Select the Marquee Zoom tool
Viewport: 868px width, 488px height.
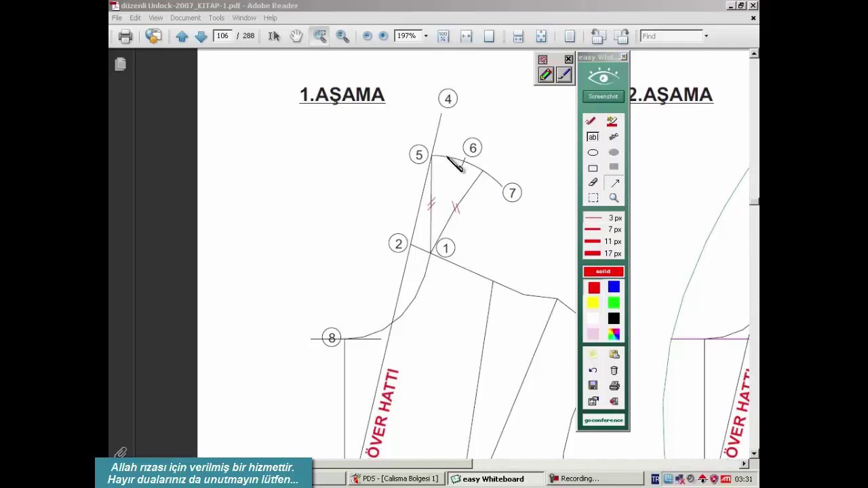pyautogui.click(x=319, y=36)
